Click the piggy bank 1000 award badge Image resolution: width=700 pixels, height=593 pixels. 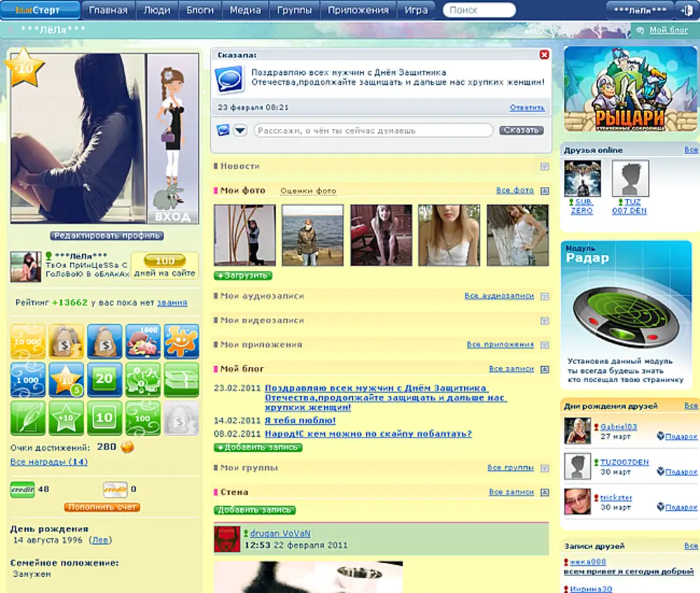pyautogui.click(x=143, y=341)
